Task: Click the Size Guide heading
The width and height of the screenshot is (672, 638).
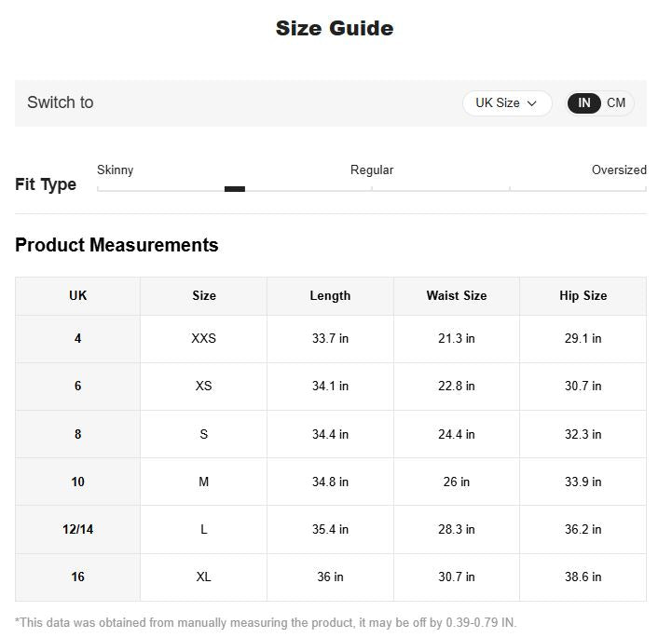Action: click(335, 29)
